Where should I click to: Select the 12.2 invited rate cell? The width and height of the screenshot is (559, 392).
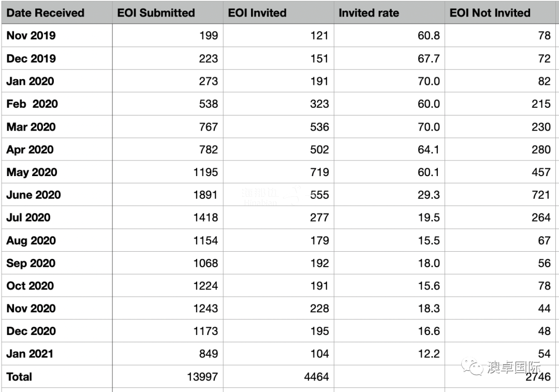click(x=429, y=354)
